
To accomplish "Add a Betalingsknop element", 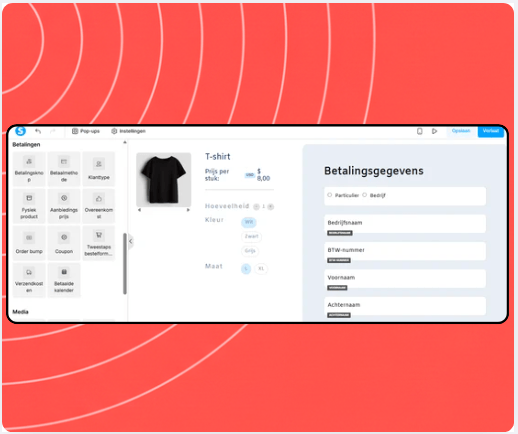I will point(29,169).
